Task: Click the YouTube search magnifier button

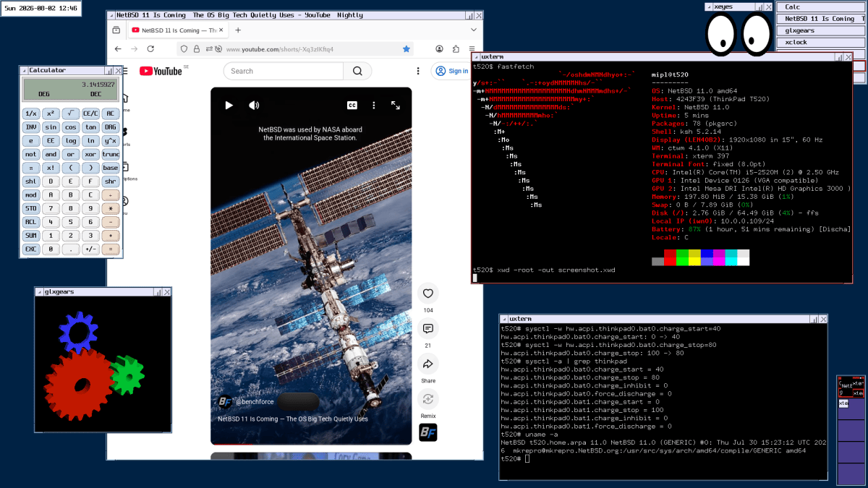Action: coord(357,71)
